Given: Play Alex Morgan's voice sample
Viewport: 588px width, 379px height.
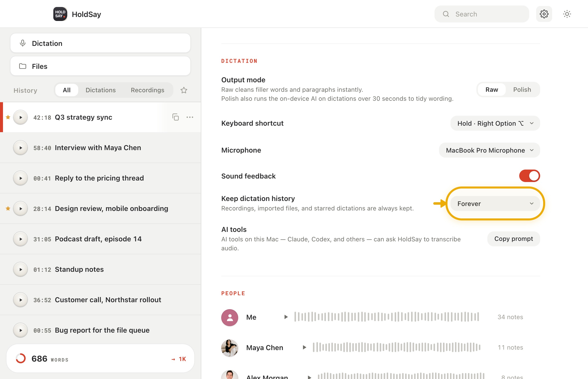Looking at the screenshot, I should (x=309, y=377).
